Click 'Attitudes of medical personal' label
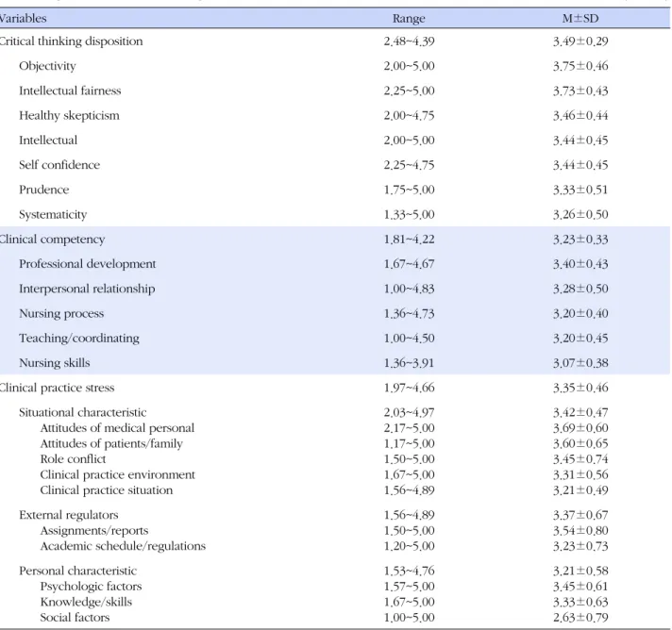This screenshot has width=672, height=630. (x=117, y=428)
